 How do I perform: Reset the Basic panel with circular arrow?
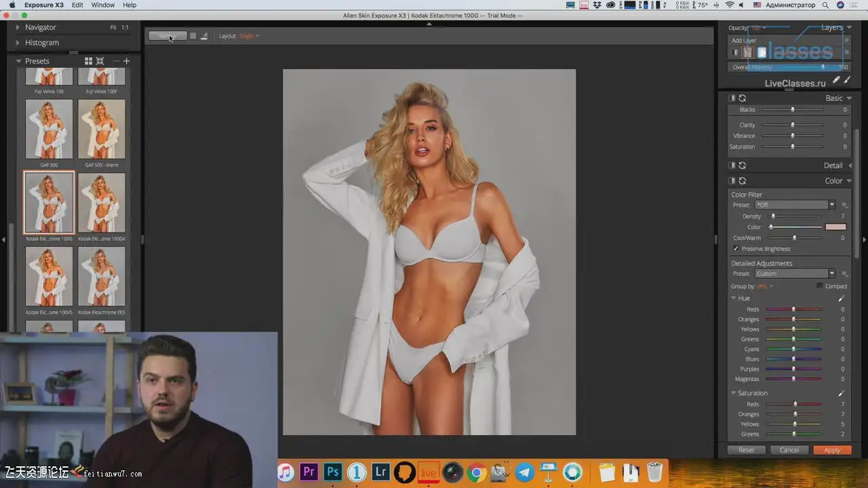pos(743,98)
